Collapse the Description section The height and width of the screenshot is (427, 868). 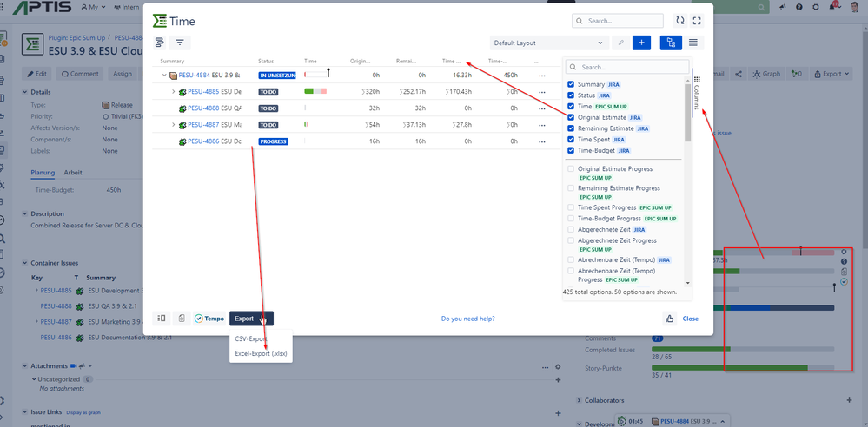pyautogui.click(x=25, y=213)
